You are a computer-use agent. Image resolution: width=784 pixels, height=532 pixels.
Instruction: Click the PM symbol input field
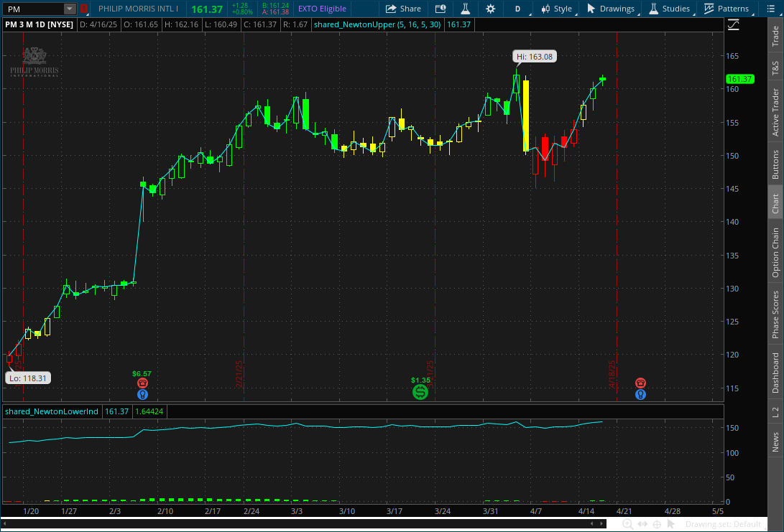34,9
